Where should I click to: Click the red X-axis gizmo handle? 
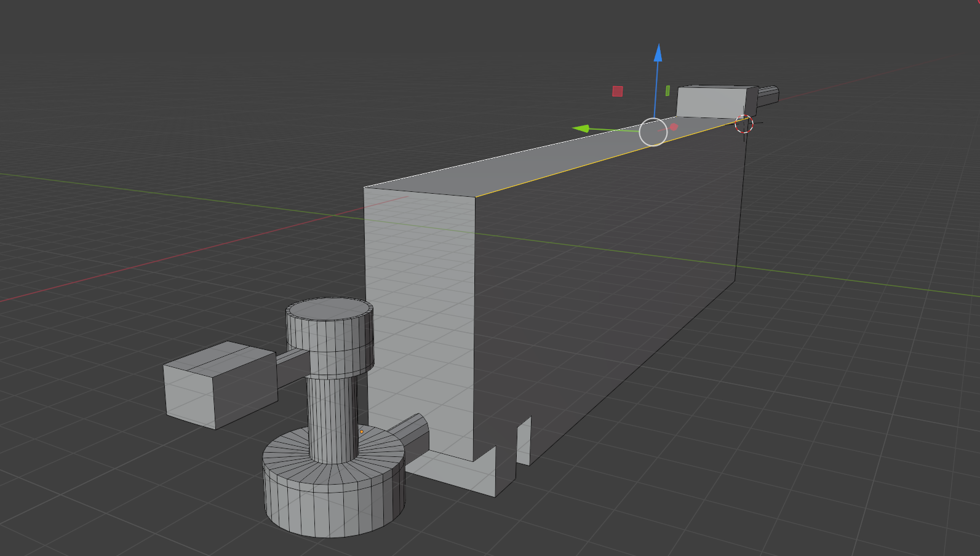coord(674,127)
